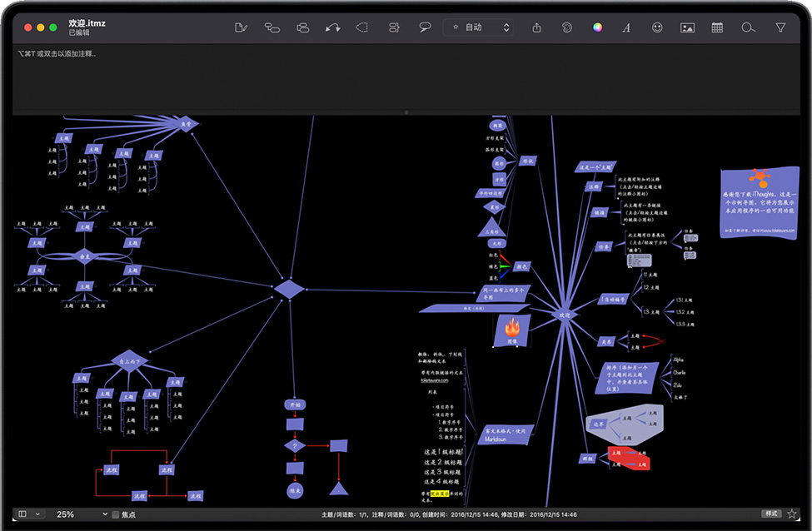Click the curved relationship arrow icon

(x=332, y=27)
